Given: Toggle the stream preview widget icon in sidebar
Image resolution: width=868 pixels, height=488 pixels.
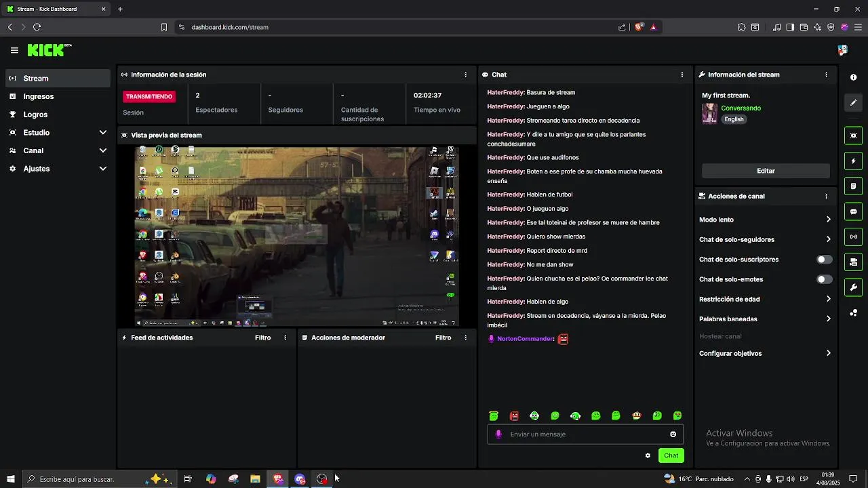Looking at the screenshot, I should pyautogui.click(x=854, y=136).
